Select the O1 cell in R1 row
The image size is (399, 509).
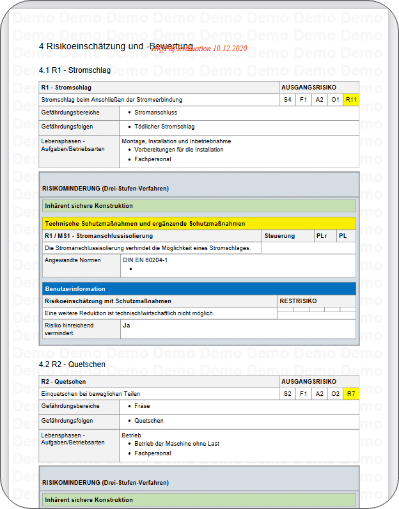click(335, 100)
